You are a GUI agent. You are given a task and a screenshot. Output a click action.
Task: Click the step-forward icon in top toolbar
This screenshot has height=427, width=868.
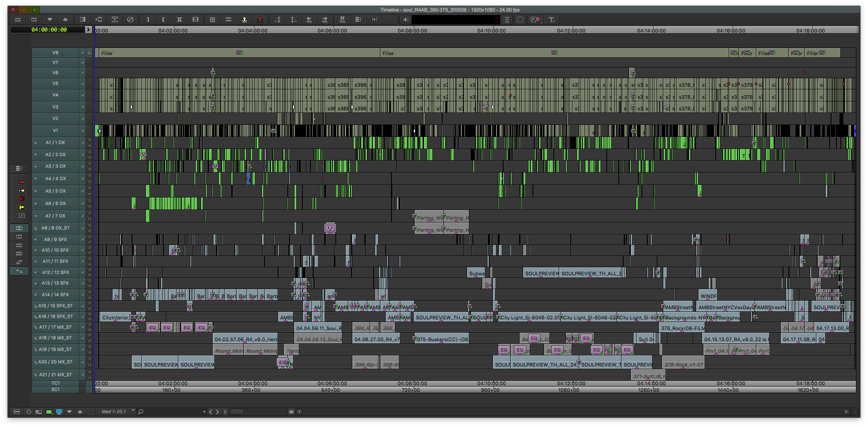[375, 20]
